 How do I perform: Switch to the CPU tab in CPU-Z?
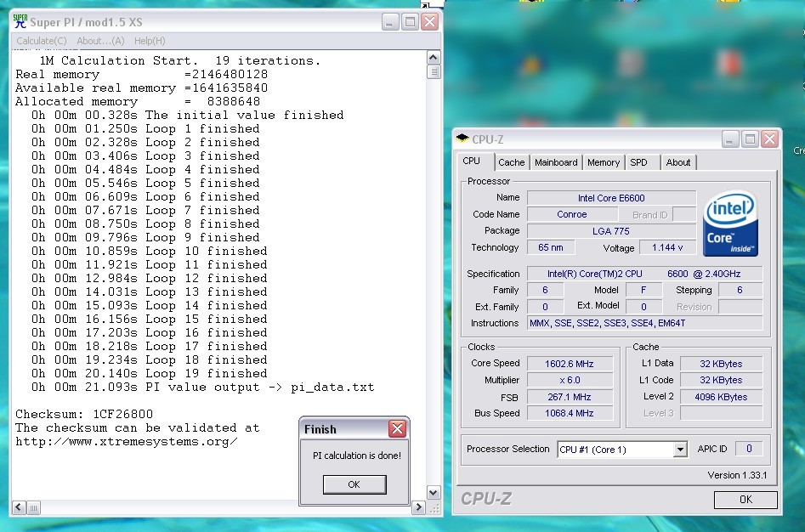coord(471,161)
